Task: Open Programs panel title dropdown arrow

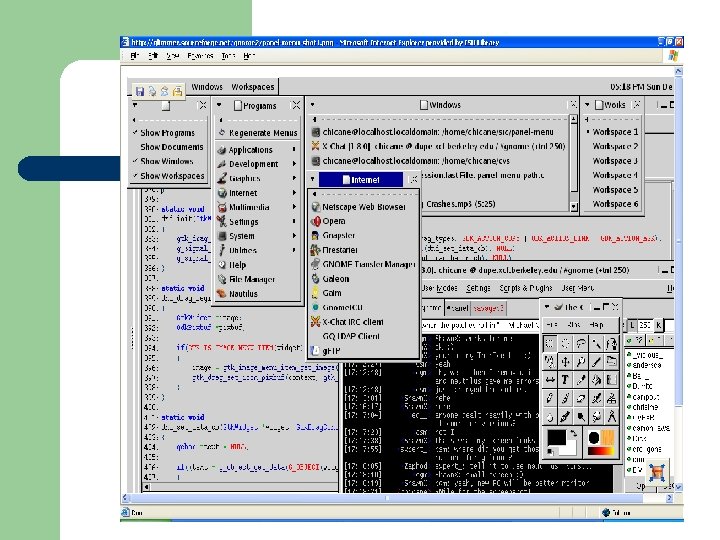Action: coord(219,105)
